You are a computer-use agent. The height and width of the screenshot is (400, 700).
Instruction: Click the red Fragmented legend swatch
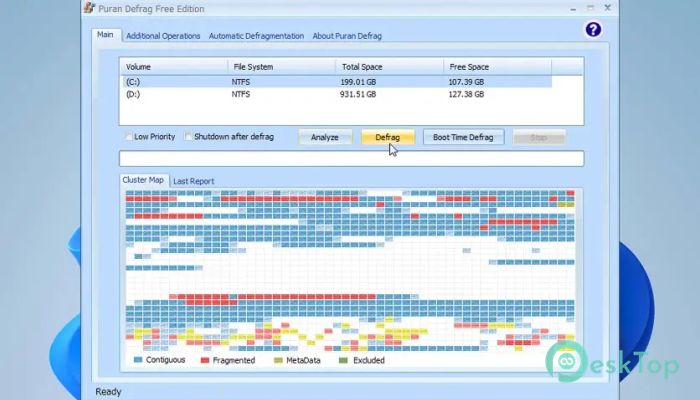coord(205,360)
